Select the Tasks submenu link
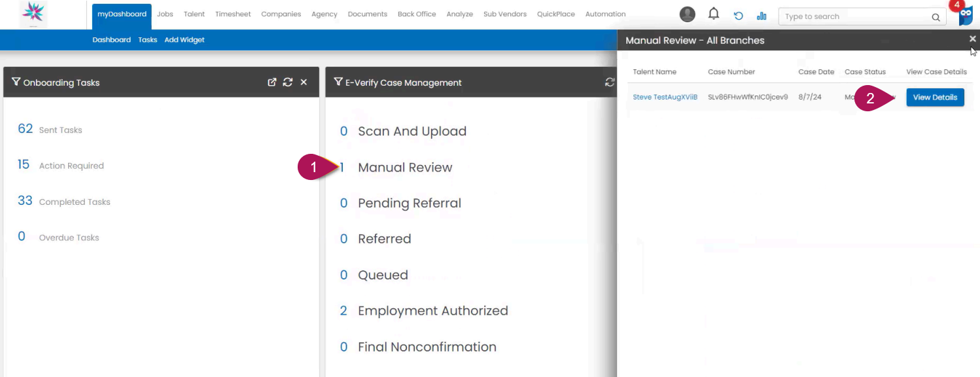The image size is (980, 377). point(148,40)
